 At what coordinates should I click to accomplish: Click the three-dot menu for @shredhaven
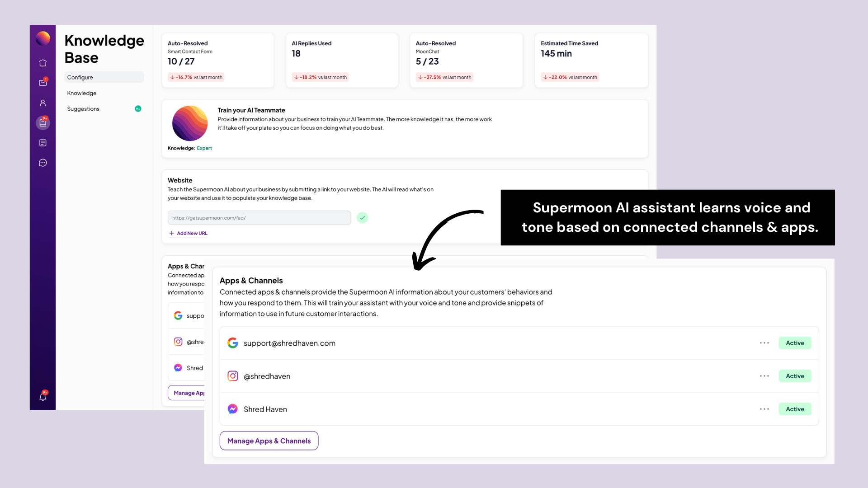tap(764, 376)
